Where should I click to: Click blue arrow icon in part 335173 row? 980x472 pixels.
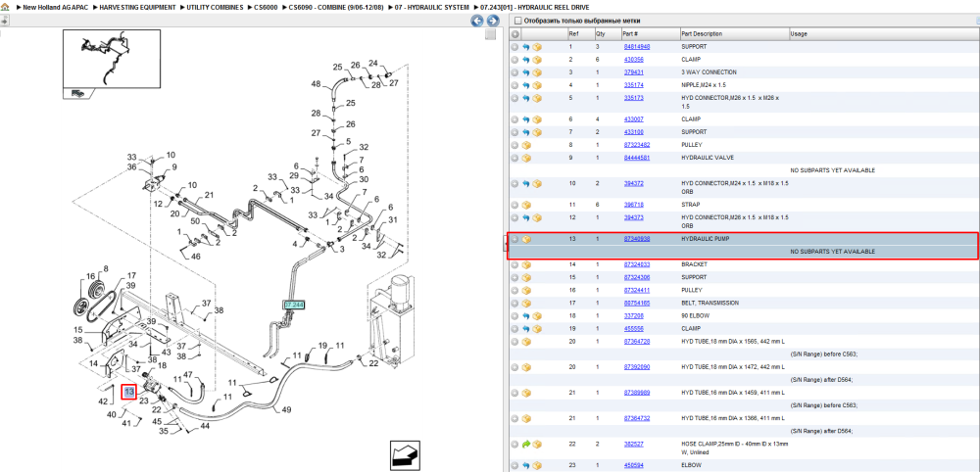(526, 99)
